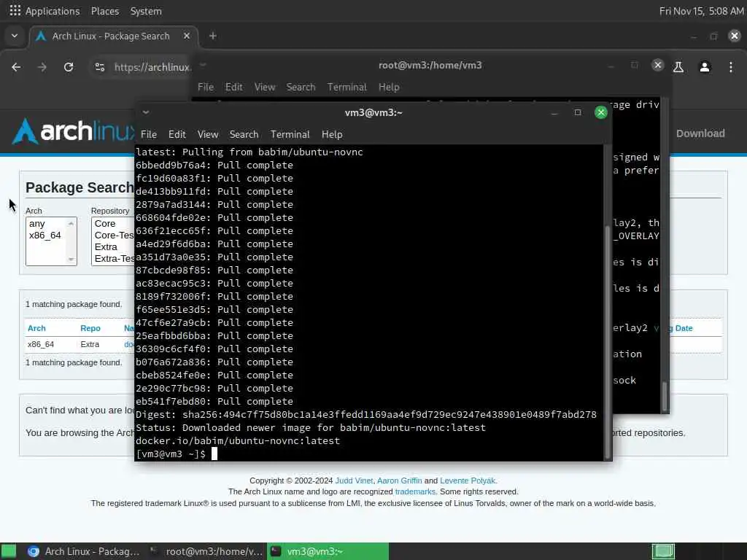This screenshot has height=560, width=747.
Task: Open Search menu in root@vm3 terminal
Action: pyautogui.click(x=301, y=87)
